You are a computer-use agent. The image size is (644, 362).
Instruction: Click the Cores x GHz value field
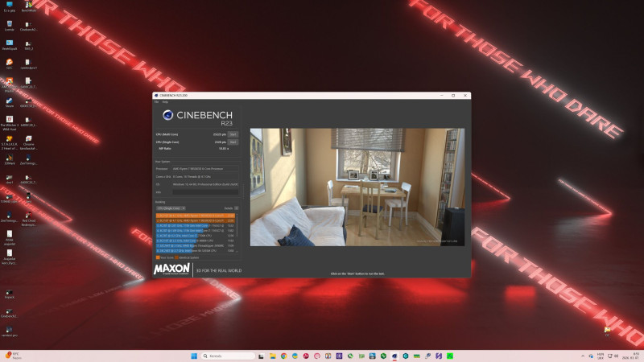(x=205, y=176)
